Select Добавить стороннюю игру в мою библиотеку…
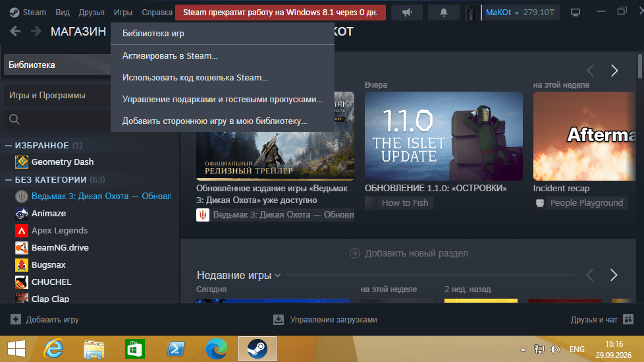This screenshot has width=644, height=362. (x=222, y=121)
